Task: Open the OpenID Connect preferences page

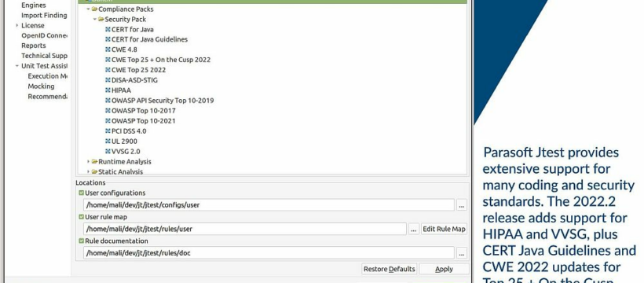Action: point(44,35)
